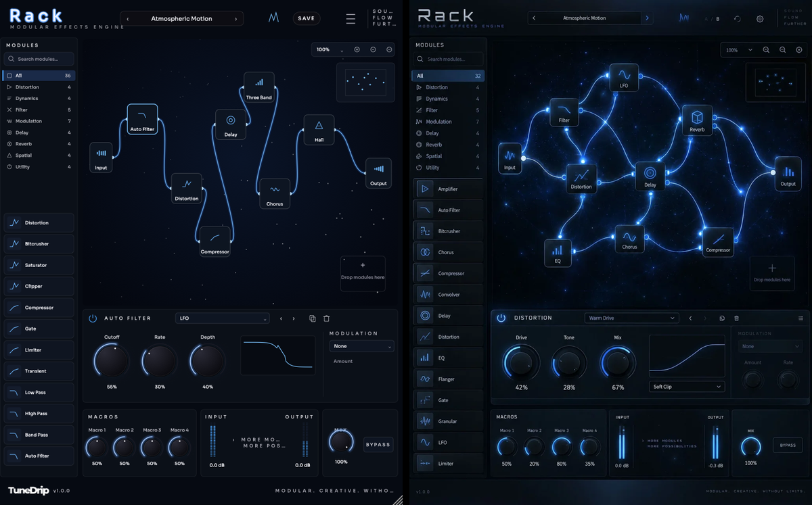The height and width of the screenshot is (505, 812).
Task: Select the Chorus node in left canvas
Action: coord(275,193)
